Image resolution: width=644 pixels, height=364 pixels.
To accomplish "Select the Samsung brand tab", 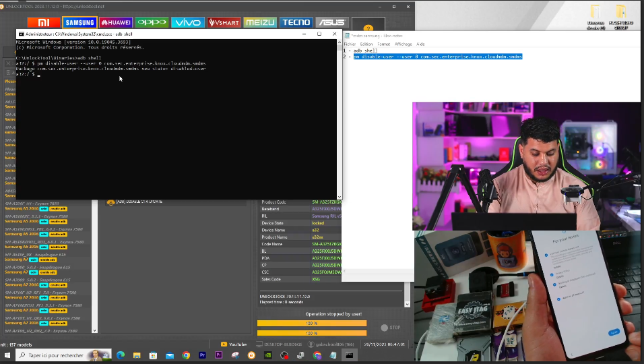I will (79, 22).
